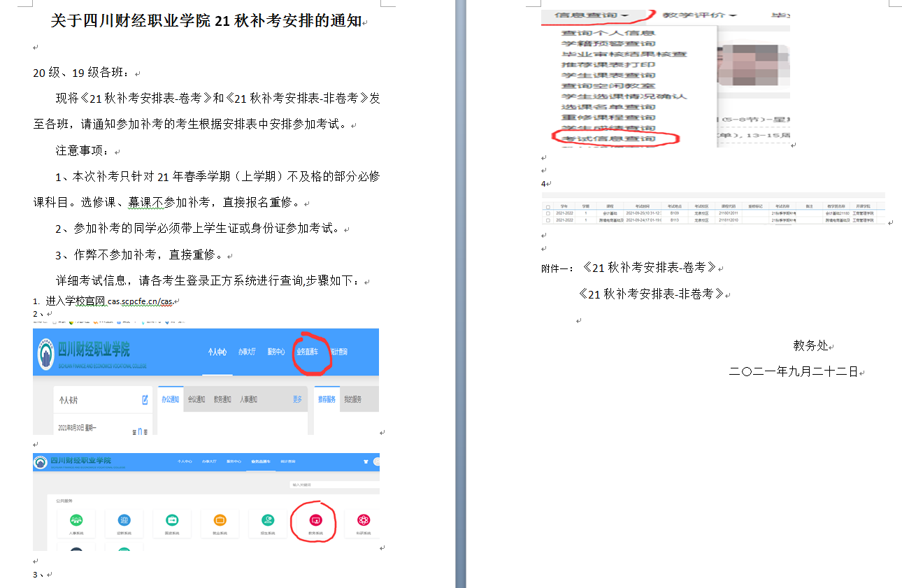Click the B109 exam location cell

click(675, 213)
